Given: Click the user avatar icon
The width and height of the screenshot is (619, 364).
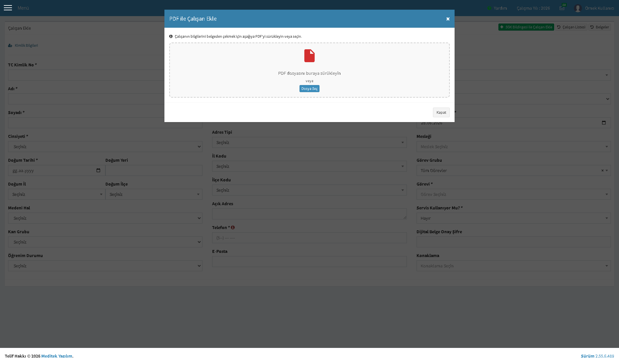Looking at the screenshot, I should tap(578, 8).
